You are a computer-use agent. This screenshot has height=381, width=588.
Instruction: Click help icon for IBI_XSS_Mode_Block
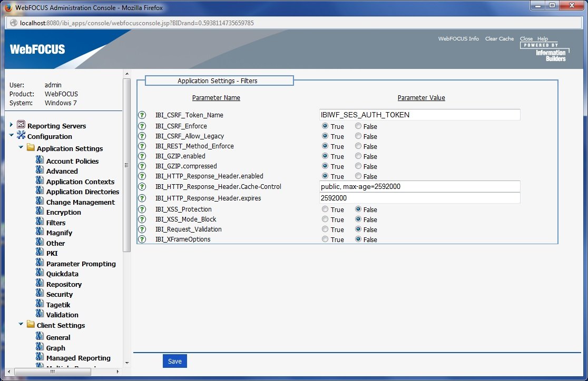(x=142, y=219)
